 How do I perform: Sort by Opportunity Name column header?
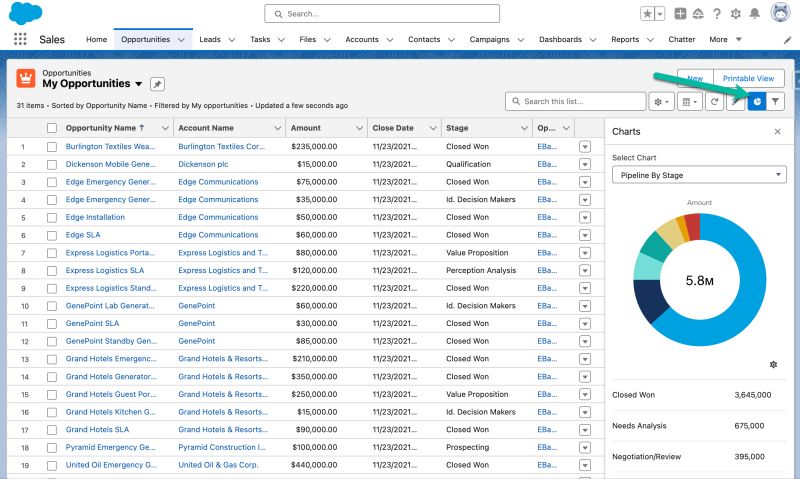[101, 128]
